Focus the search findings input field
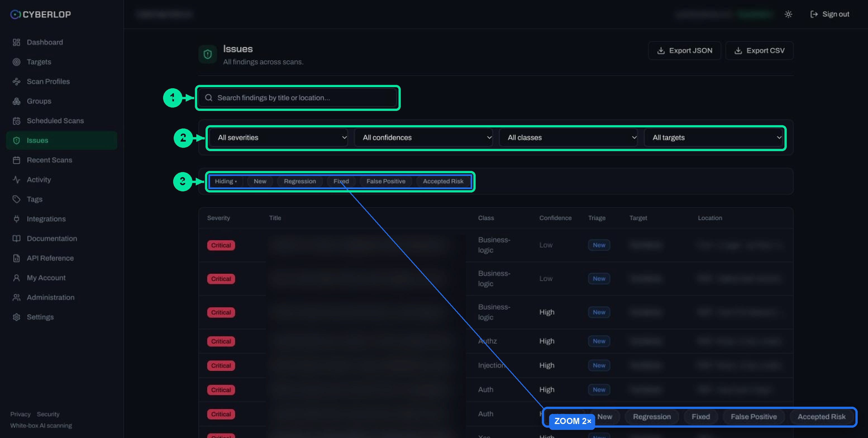Viewport: 868px width, 438px height. point(297,98)
